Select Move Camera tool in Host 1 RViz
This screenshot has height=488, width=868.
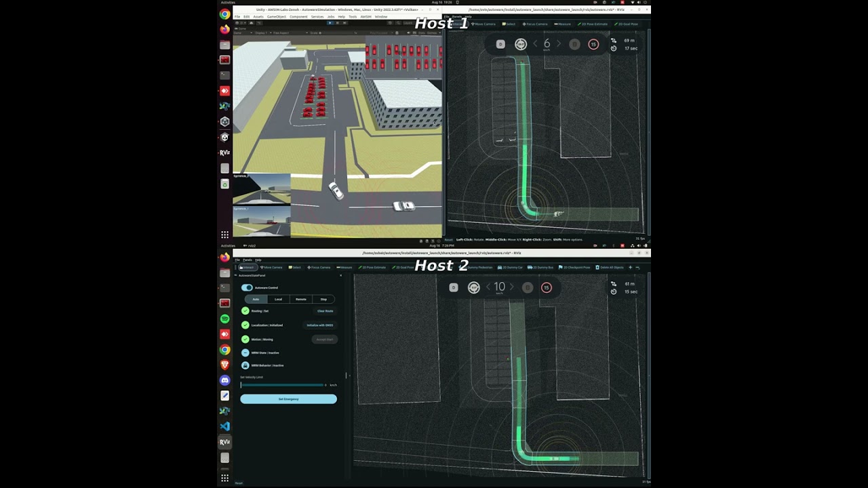[483, 24]
